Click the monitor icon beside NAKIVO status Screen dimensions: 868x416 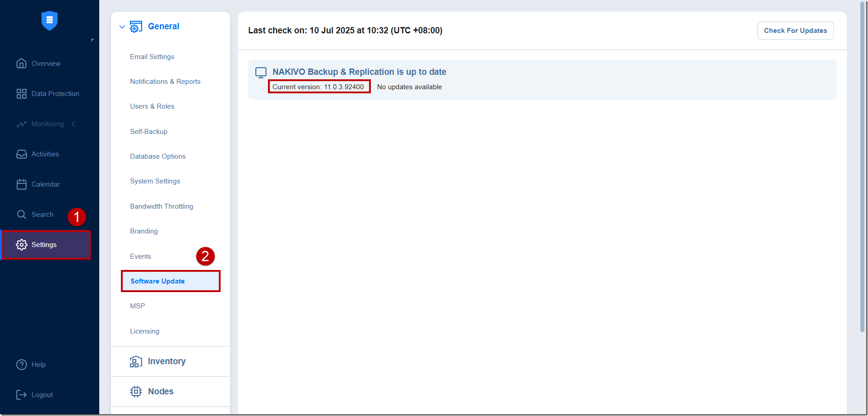pyautogui.click(x=261, y=73)
